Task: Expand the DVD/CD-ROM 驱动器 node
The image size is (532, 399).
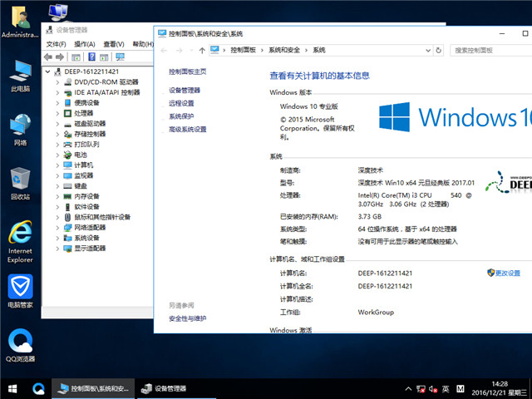Action: (x=58, y=82)
